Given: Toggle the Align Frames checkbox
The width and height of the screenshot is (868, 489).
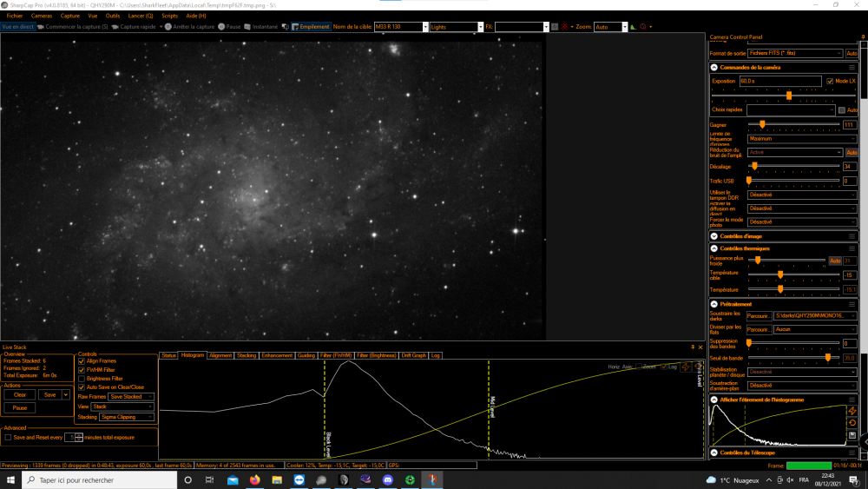Looking at the screenshot, I should 82,361.
